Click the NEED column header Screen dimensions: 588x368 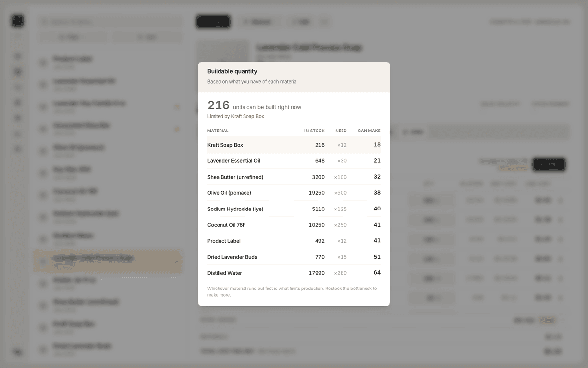point(341,131)
